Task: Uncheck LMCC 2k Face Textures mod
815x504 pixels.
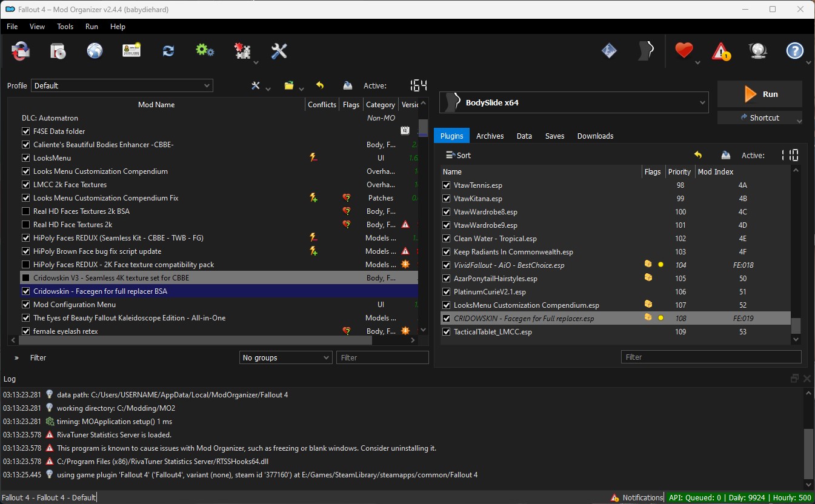Action: [x=26, y=185]
